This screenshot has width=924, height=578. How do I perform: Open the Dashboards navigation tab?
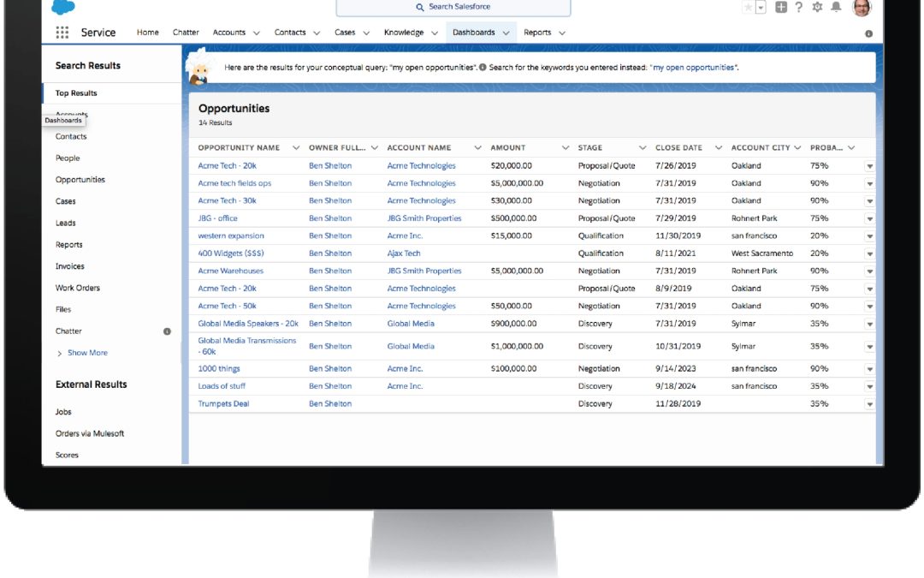pyautogui.click(x=474, y=33)
